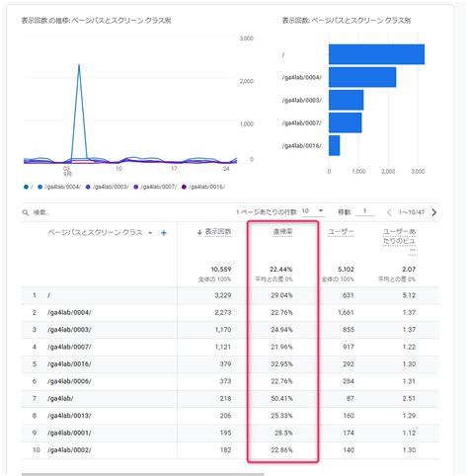
Task: Click the 検索 search field
Action: click(41, 212)
